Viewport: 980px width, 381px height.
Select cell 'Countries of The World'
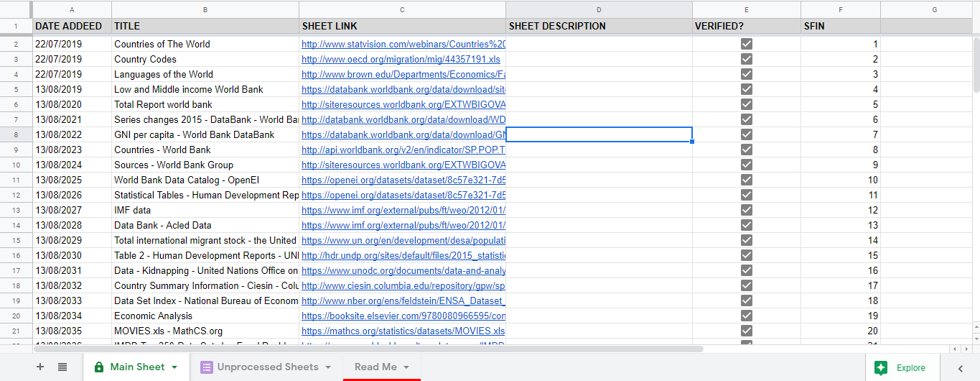[205, 44]
